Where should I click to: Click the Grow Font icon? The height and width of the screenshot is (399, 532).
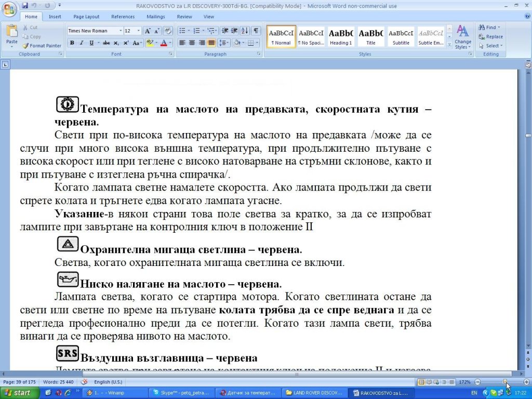pos(148,31)
